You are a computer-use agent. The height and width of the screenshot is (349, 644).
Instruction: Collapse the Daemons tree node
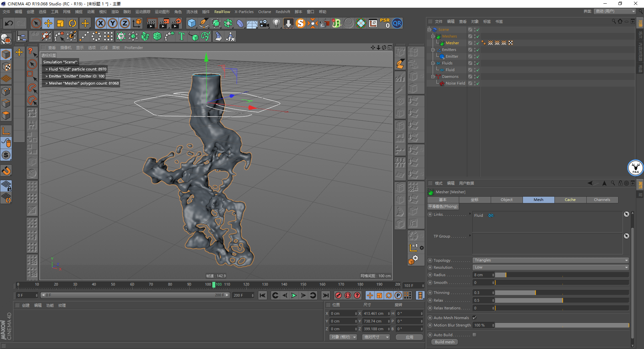pos(433,77)
